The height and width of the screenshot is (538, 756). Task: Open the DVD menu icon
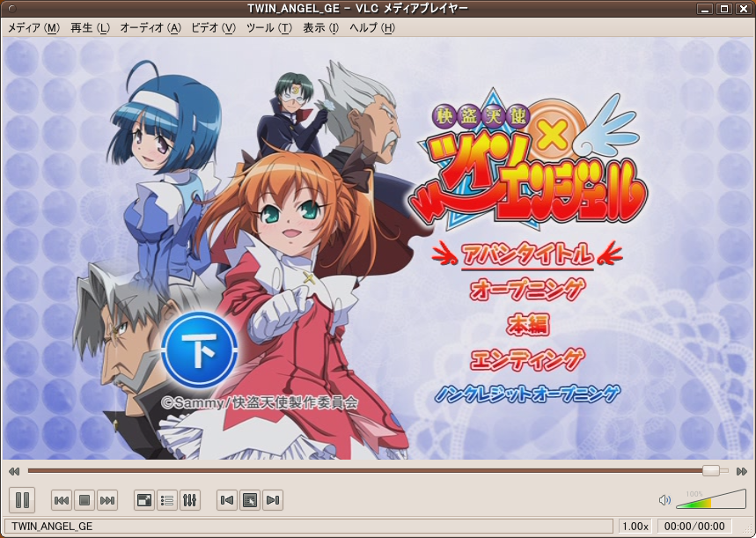click(250, 500)
